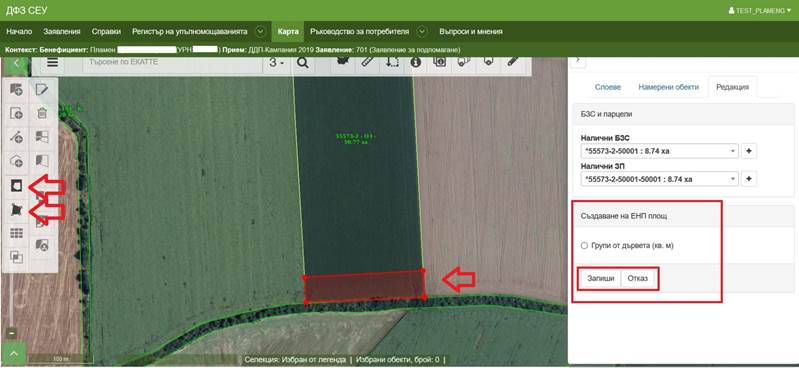The image size is (799, 368).
Task: Select the ruler measure tool
Action: 367,62
